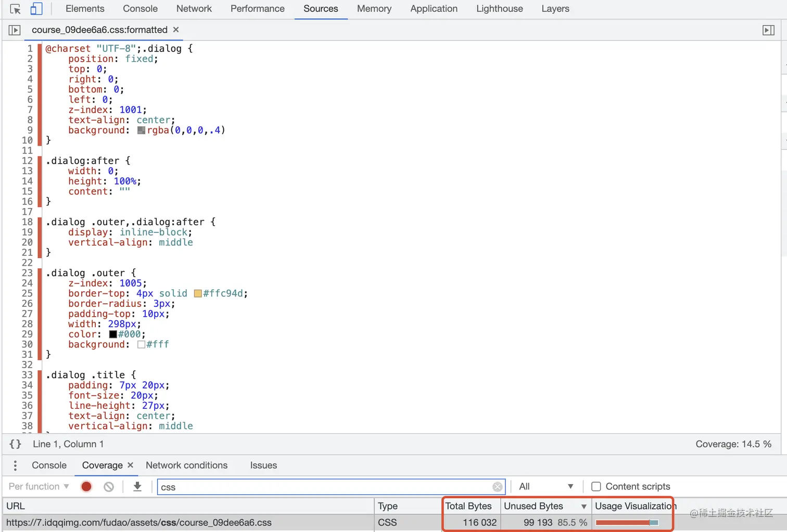Click the red record coverage button
The width and height of the screenshot is (787, 532).
pyautogui.click(x=86, y=486)
